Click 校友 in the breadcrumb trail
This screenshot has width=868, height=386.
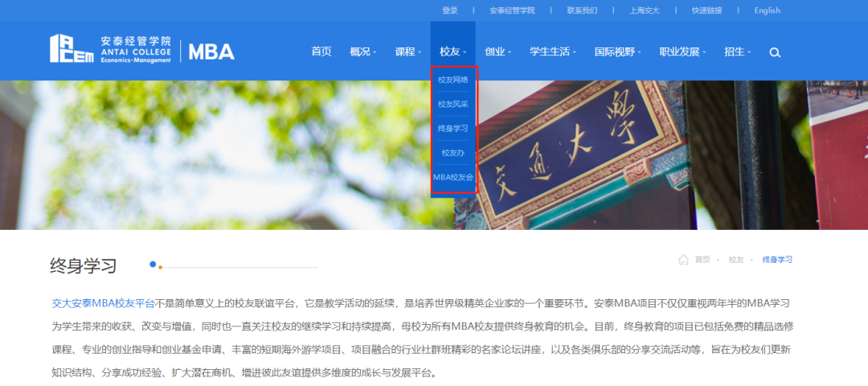tap(736, 260)
